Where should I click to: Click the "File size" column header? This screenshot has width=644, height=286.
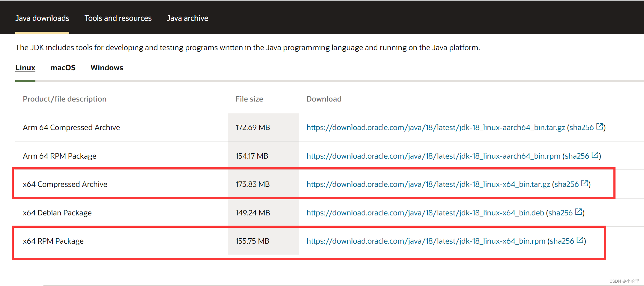coord(249,99)
